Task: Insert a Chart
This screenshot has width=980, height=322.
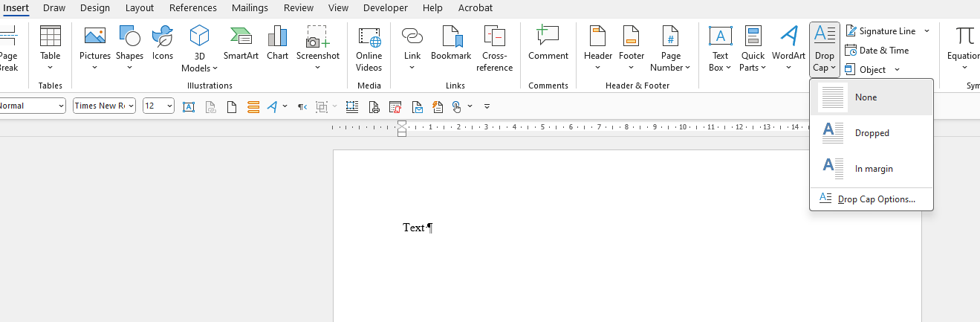Action: pyautogui.click(x=278, y=45)
